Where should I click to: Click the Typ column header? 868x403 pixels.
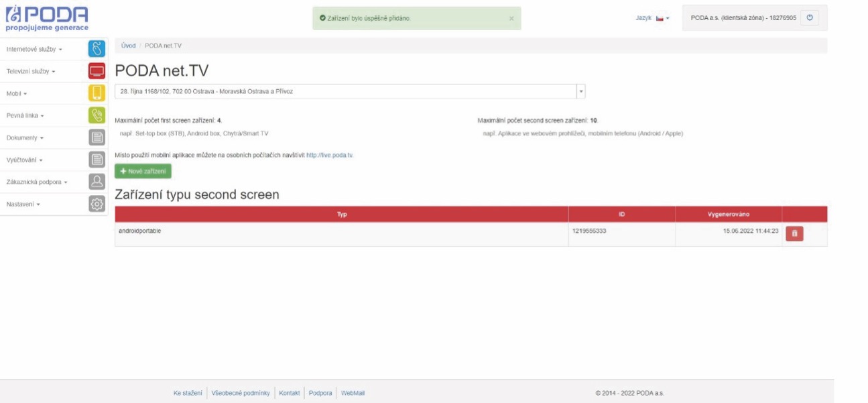tap(342, 214)
